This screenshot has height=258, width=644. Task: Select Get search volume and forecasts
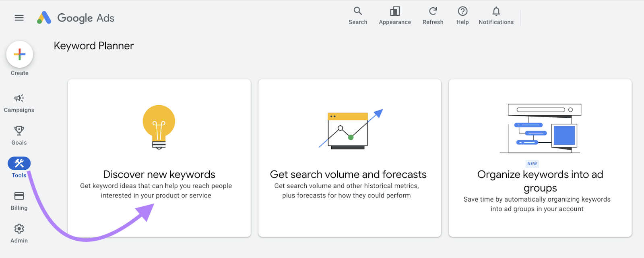point(348,175)
